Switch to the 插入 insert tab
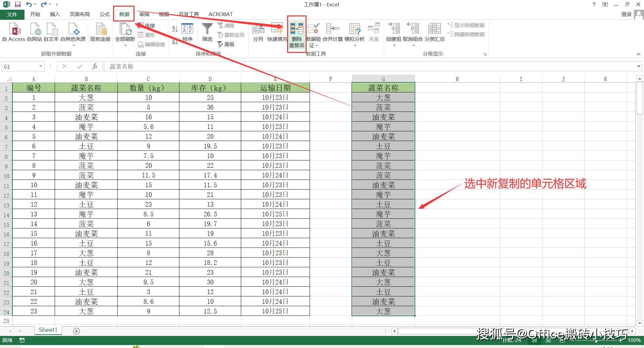The width and height of the screenshot is (644, 348). pos(55,14)
